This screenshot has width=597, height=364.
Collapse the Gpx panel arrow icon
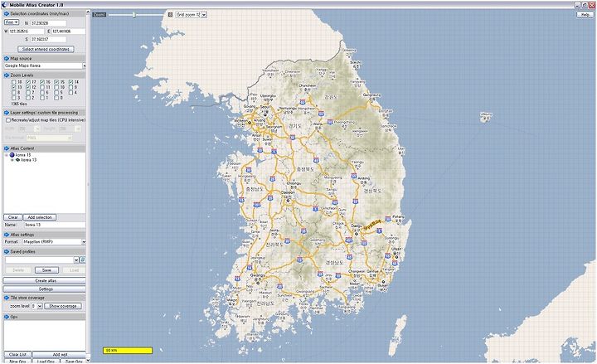(6, 317)
